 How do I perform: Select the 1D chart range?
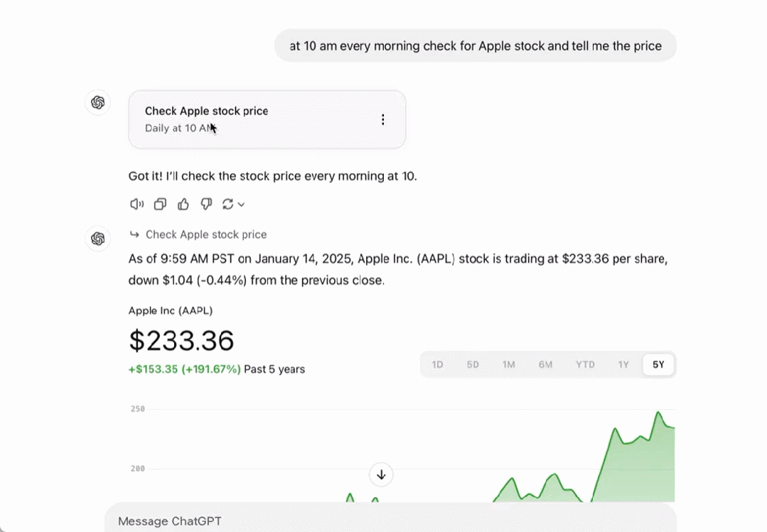click(x=437, y=364)
